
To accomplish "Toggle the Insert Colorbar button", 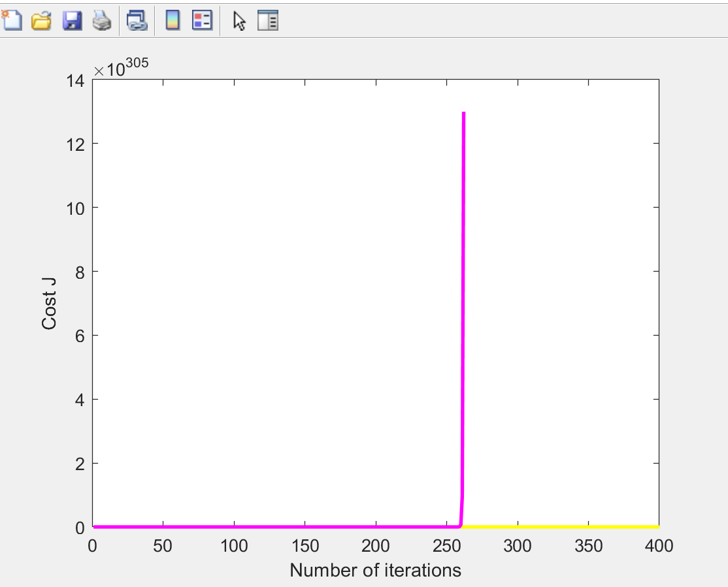I will tap(173, 21).
